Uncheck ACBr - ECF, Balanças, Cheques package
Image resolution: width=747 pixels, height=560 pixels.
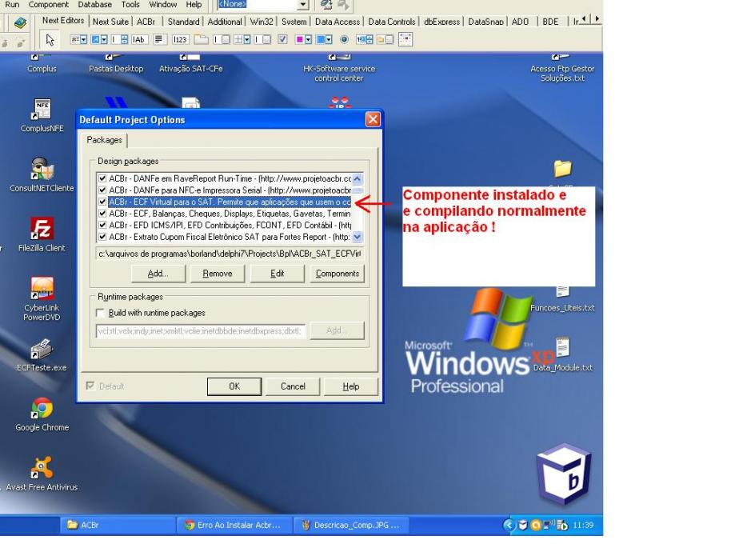[x=102, y=214]
